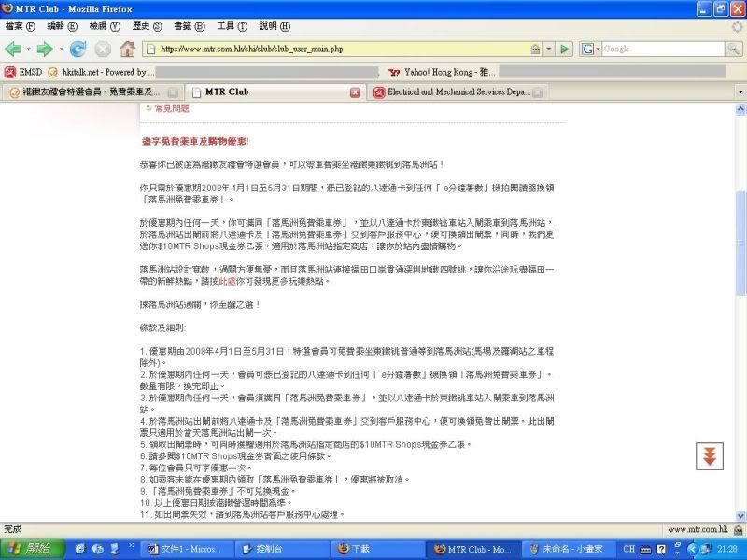Launch Internet Explorer from quick launch

coord(80,549)
